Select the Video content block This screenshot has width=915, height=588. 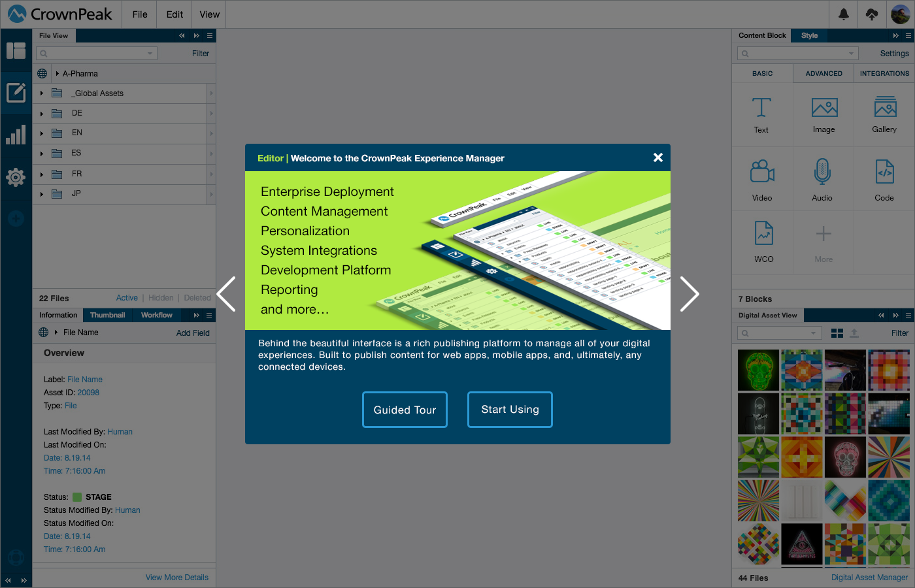[762, 180]
